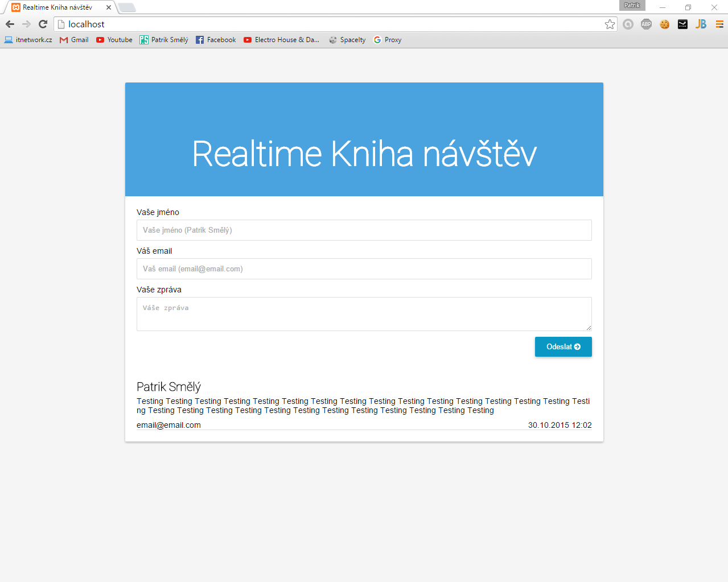This screenshot has height=582, width=728.
Task: Click inside the Vaše zpráva textarea
Action: pyautogui.click(x=364, y=313)
